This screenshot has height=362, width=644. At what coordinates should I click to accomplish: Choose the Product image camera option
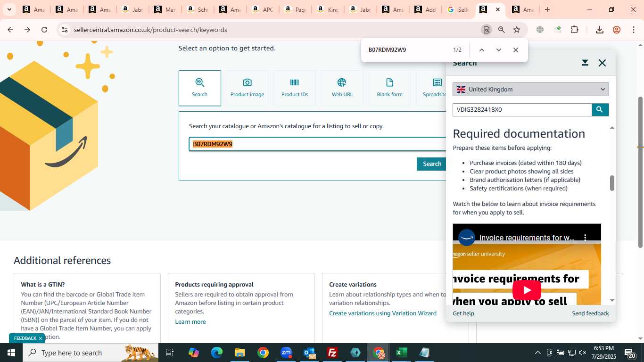pyautogui.click(x=247, y=88)
